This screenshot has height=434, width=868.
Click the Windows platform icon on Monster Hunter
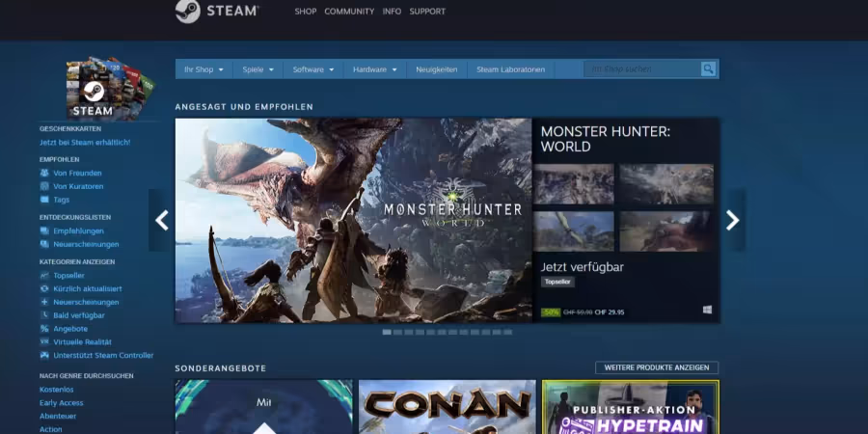[708, 310]
